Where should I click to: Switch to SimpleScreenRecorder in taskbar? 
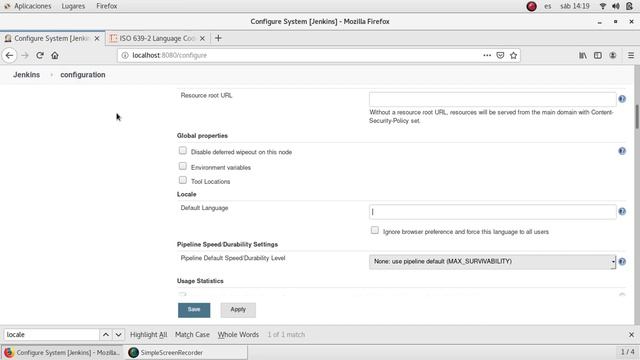coord(186,353)
